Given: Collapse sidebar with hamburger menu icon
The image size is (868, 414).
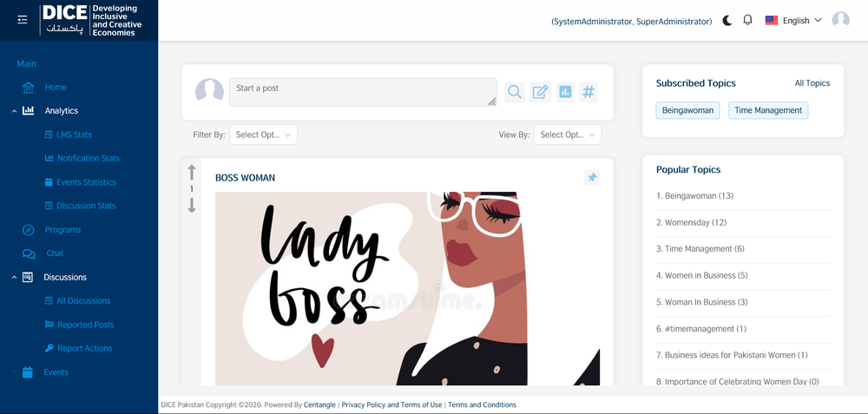Looking at the screenshot, I should tap(23, 20).
